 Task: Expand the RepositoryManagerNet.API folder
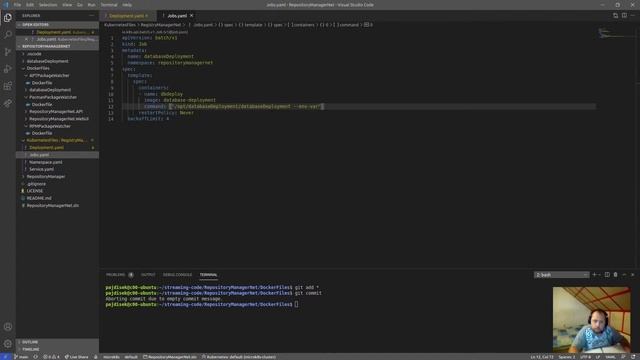[56, 111]
